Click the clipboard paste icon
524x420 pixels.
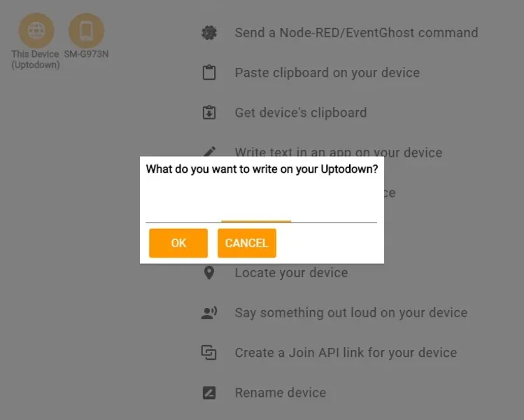coord(209,73)
